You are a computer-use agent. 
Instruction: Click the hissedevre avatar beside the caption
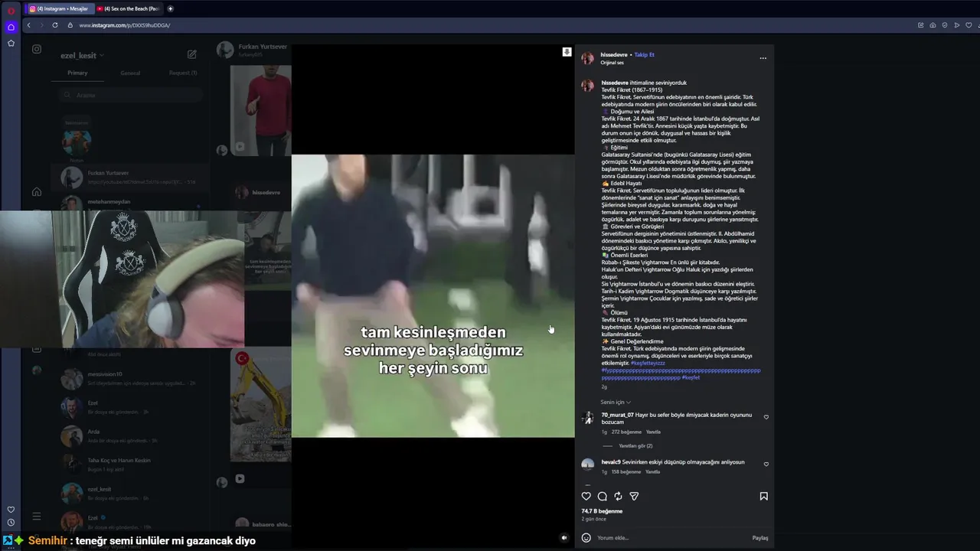tap(587, 86)
